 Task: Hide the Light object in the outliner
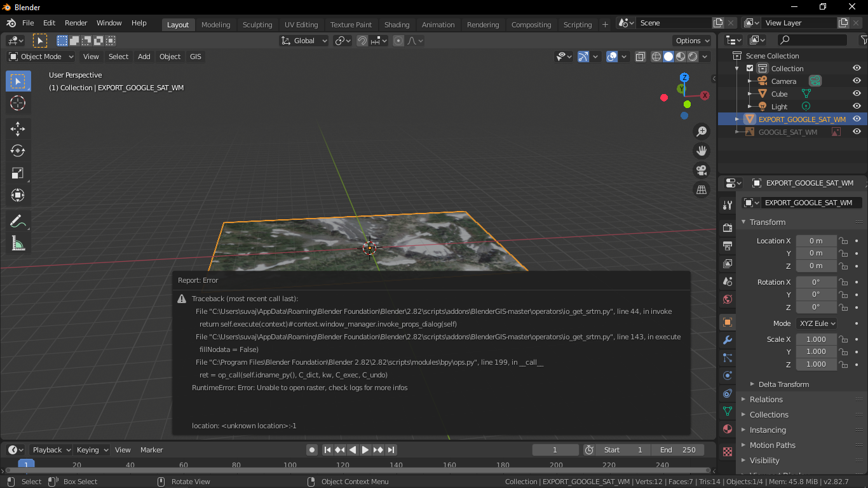(x=857, y=106)
